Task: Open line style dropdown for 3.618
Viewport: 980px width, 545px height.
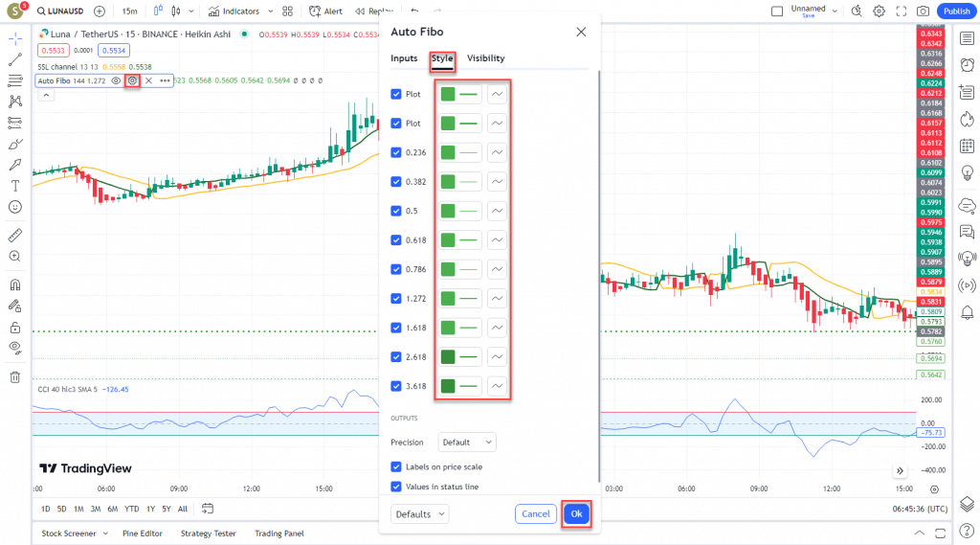Action: pyautogui.click(x=497, y=386)
